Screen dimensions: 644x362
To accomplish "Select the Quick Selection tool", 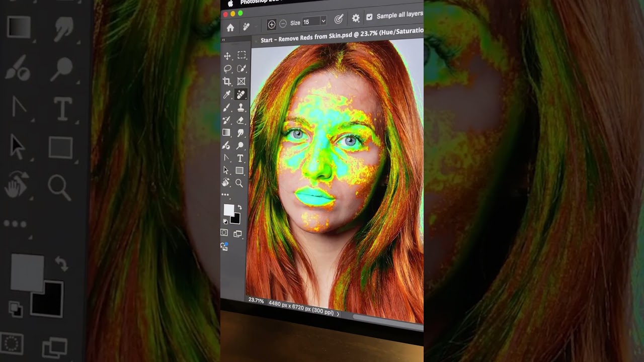I will (241, 68).
